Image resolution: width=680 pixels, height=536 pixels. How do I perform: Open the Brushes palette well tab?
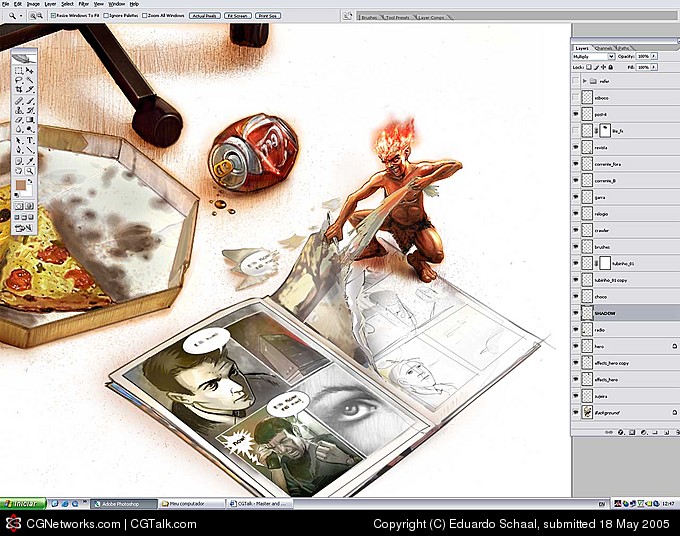(369, 17)
